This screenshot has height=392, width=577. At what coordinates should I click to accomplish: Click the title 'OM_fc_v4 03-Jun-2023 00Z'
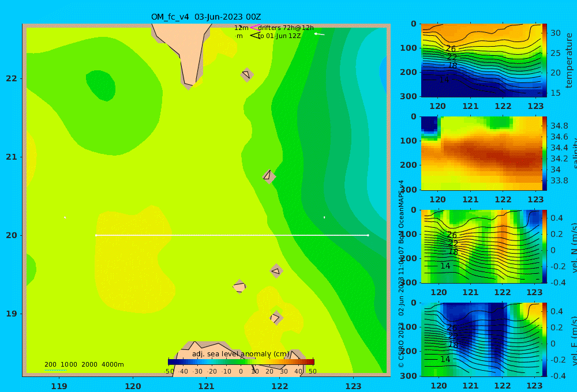coord(206,17)
